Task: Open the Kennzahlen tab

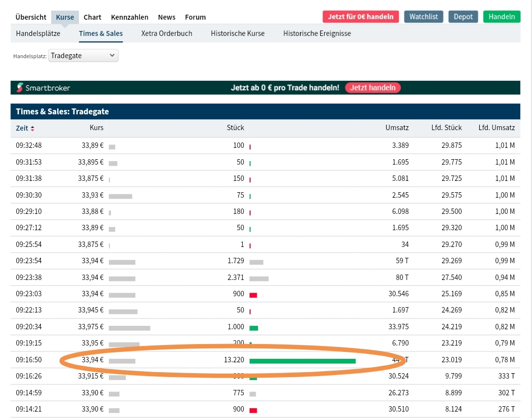Action: 130,17
